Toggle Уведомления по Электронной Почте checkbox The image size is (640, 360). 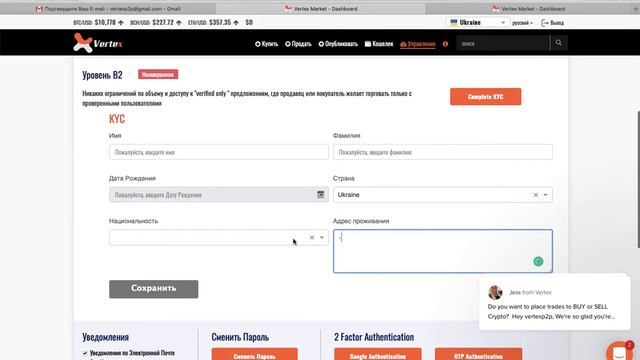click(85, 353)
